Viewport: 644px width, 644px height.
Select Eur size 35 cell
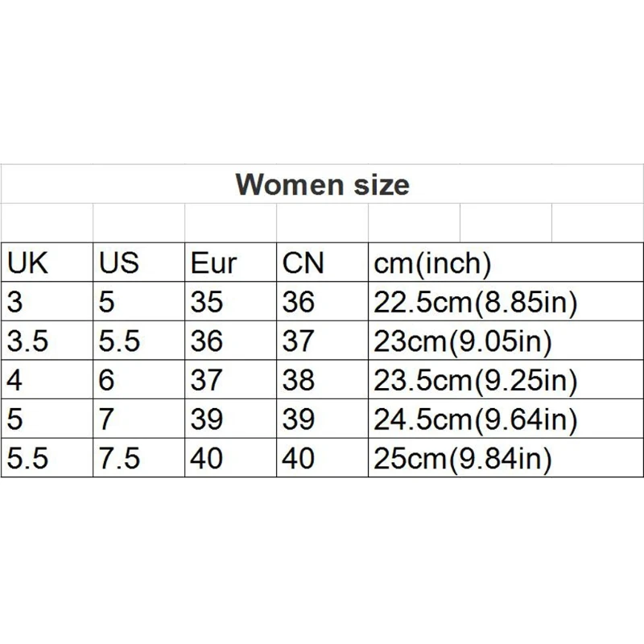[x=230, y=301]
